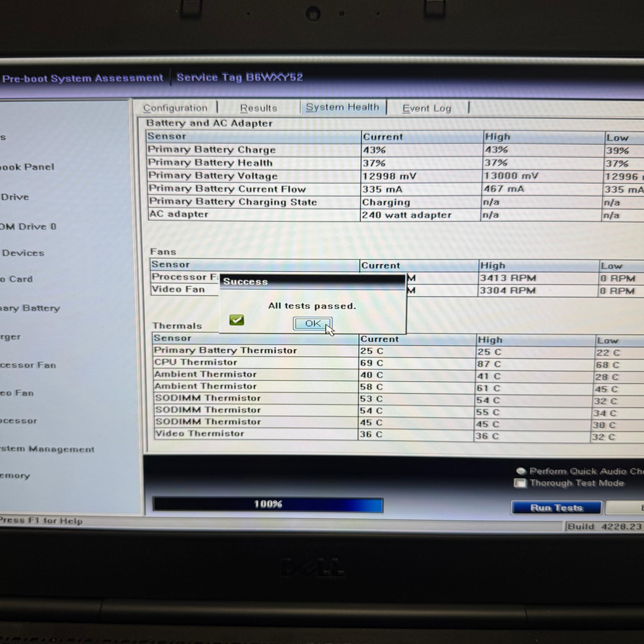Viewport: 644px width, 644px height.
Task: Click 'CPU Thermistor' sensor row
Action: pos(196,362)
